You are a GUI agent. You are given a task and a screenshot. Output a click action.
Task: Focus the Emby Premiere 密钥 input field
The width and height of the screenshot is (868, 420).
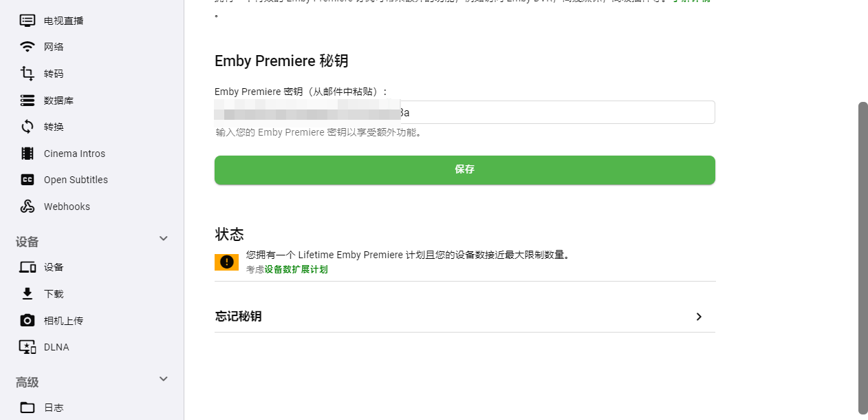coord(465,112)
